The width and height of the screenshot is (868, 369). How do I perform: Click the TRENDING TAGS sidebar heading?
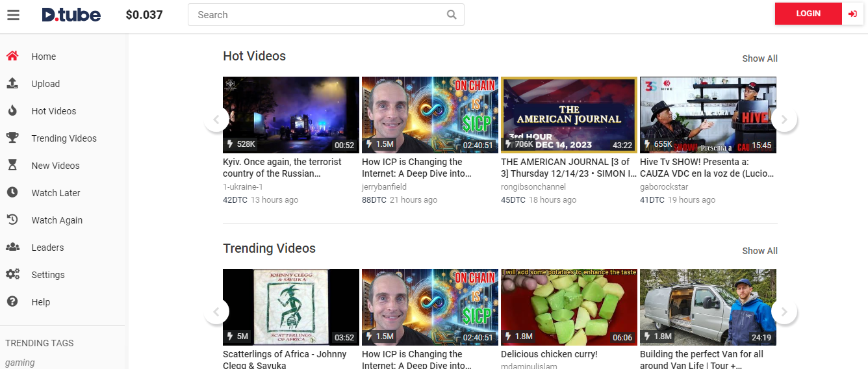(40, 343)
